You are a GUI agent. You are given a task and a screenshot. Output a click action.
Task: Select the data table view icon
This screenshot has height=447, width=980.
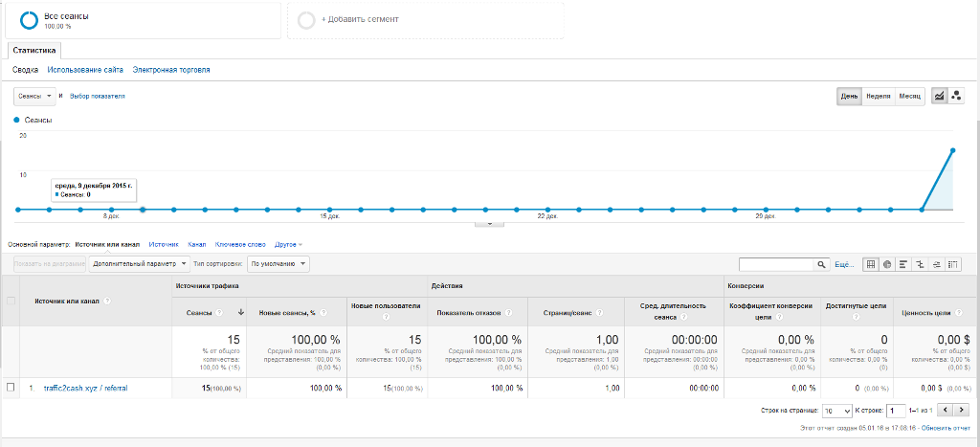(x=871, y=264)
